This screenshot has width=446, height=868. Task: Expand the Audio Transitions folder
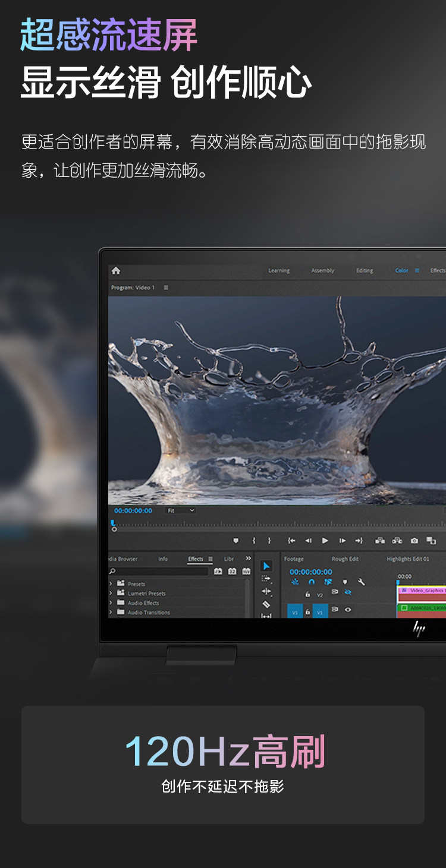[x=111, y=612]
